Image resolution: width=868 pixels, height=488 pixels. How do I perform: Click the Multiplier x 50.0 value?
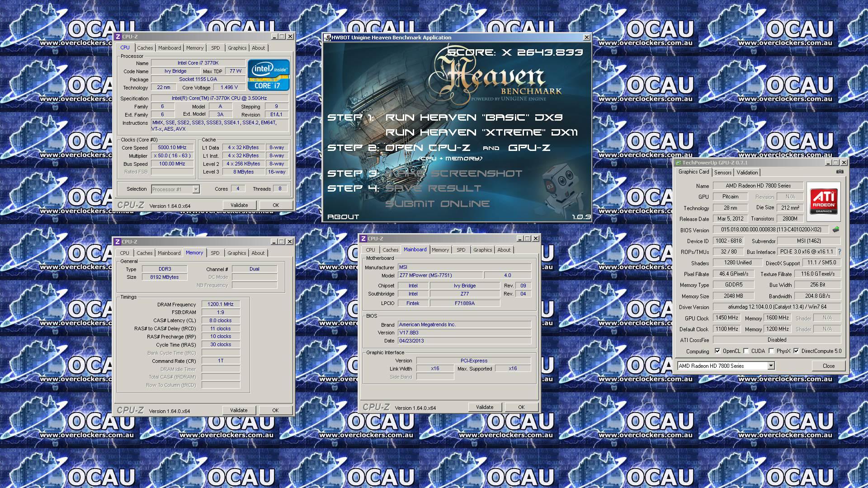[x=172, y=155]
